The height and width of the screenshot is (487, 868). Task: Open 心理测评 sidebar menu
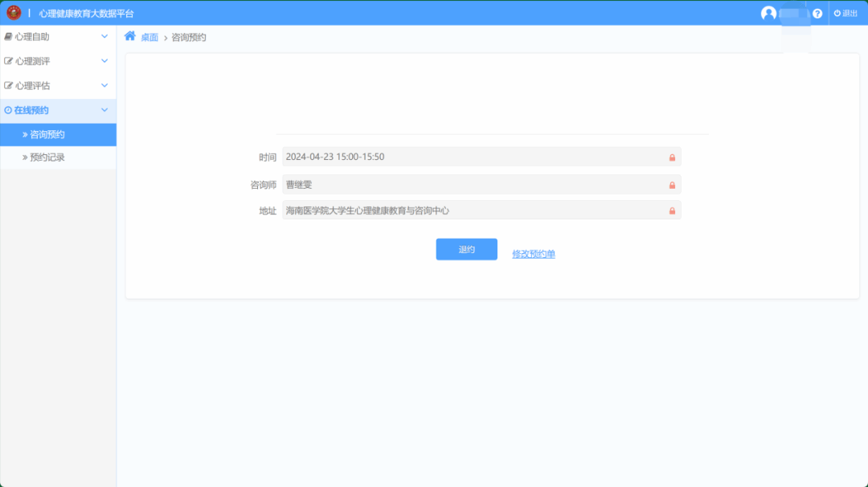(58, 61)
